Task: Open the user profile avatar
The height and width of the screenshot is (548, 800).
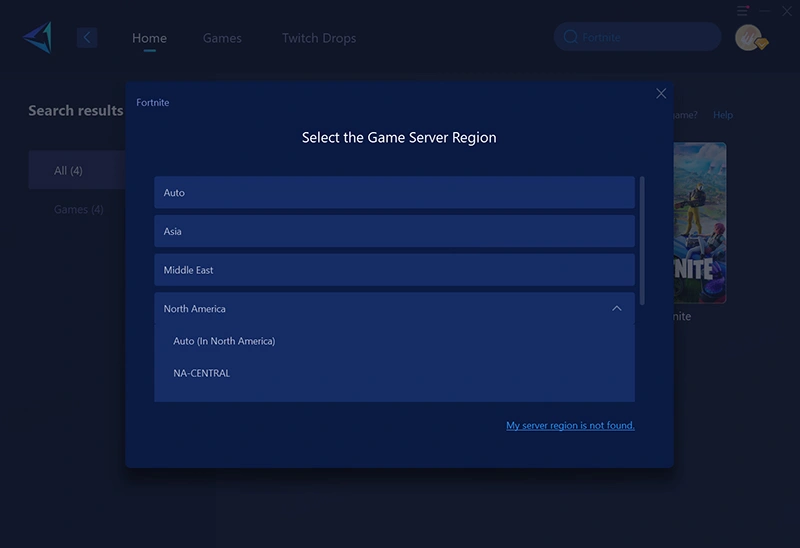Action: tap(749, 38)
